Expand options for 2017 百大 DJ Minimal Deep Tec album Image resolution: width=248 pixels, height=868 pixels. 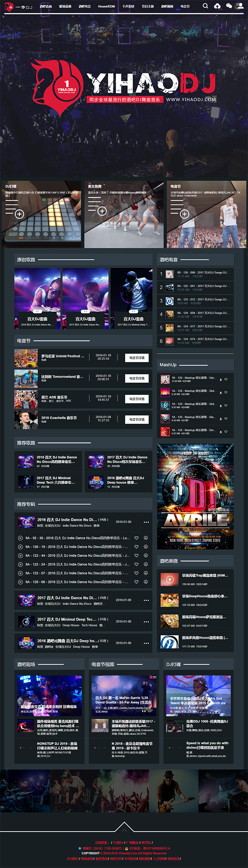(146, 622)
